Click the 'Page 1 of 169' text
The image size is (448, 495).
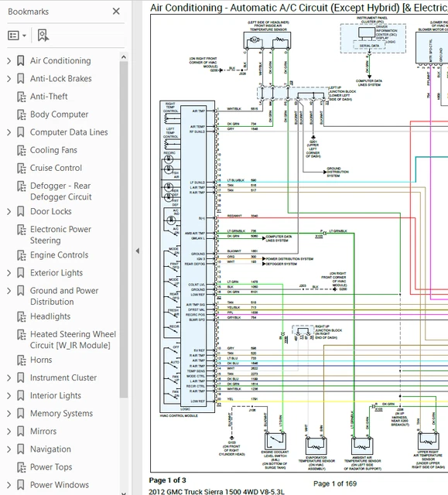click(335, 484)
